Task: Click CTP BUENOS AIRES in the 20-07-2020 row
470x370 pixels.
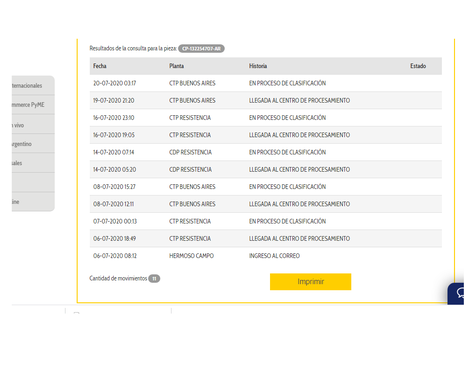Action: 192,83
